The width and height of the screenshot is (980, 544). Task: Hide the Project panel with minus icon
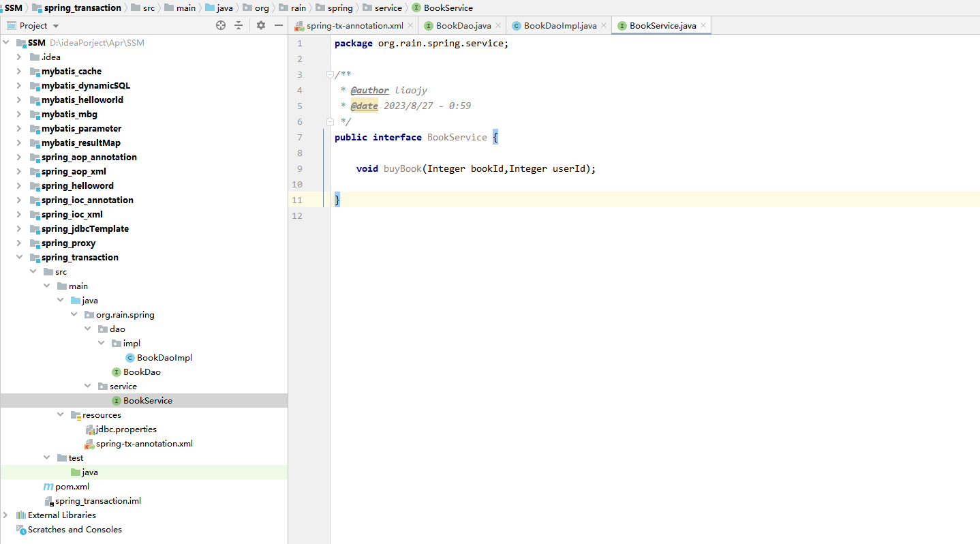279,25
